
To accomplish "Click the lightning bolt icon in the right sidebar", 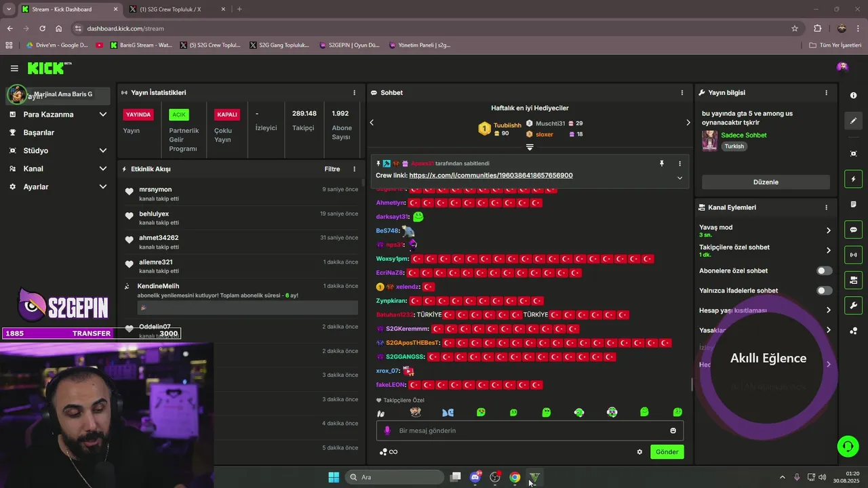I will (x=853, y=179).
